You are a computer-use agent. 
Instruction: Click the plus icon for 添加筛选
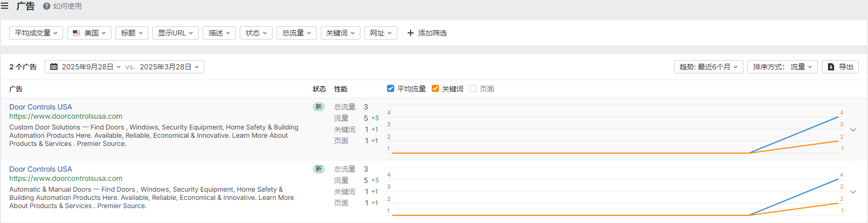(x=410, y=33)
